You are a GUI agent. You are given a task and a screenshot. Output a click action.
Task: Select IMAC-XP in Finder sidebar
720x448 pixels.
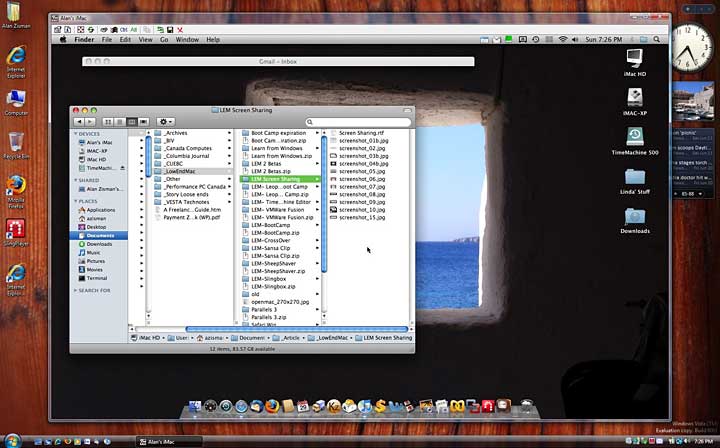click(97, 151)
